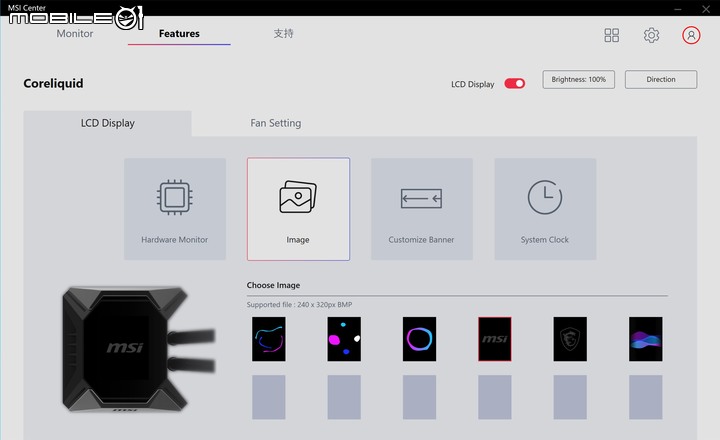Open the user account profile icon

coord(691,35)
